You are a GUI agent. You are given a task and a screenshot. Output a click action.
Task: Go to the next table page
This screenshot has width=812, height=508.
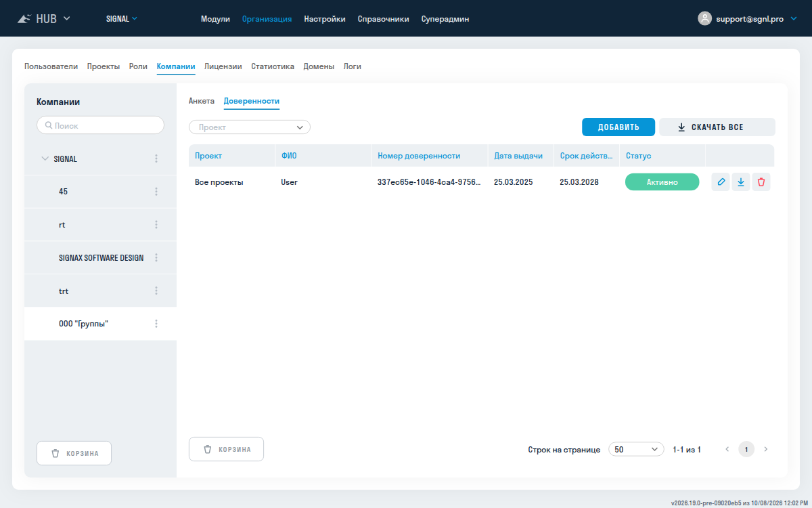pos(766,449)
